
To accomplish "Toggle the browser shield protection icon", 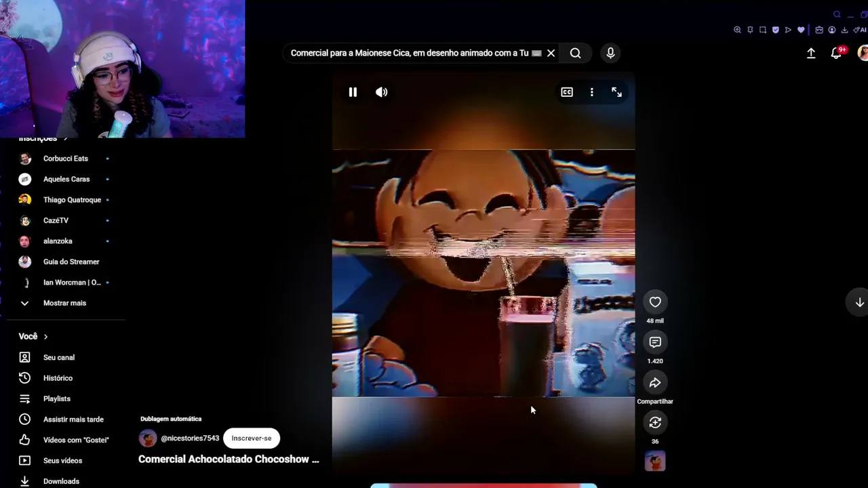I will (776, 30).
